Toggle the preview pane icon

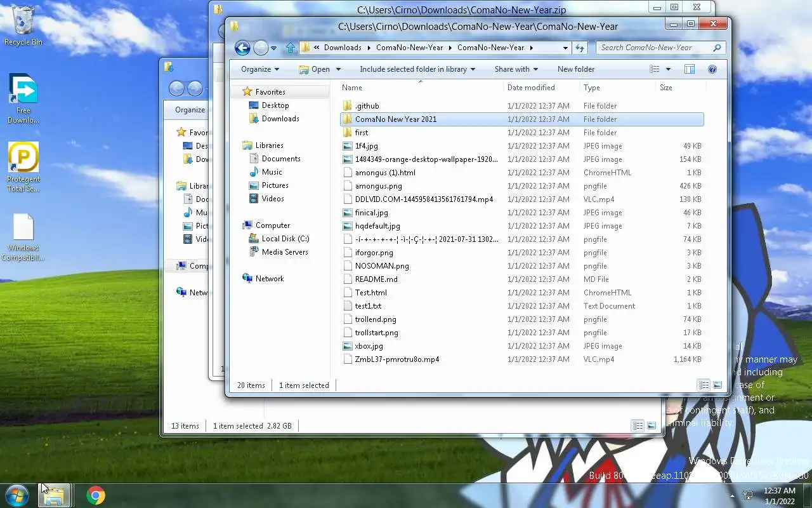coord(690,69)
